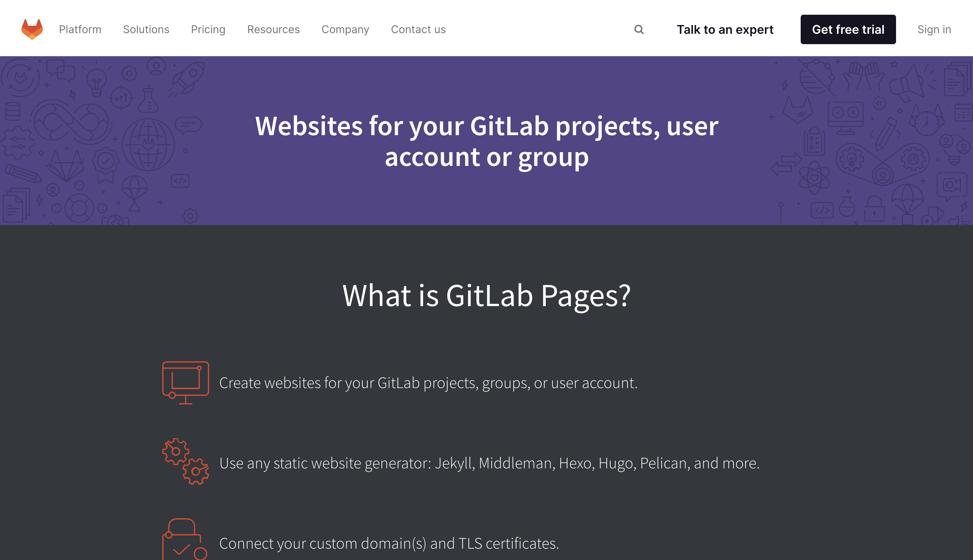Click the search magnifying glass icon

click(638, 29)
